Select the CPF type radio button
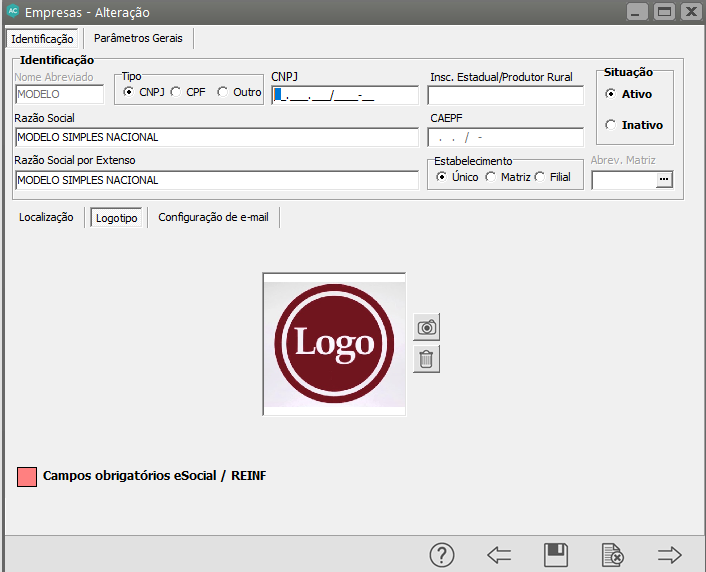 (176, 92)
